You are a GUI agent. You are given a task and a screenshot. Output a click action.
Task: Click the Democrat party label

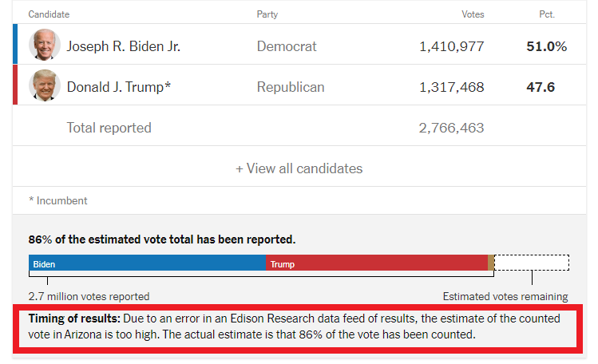[x=287, y=46]
